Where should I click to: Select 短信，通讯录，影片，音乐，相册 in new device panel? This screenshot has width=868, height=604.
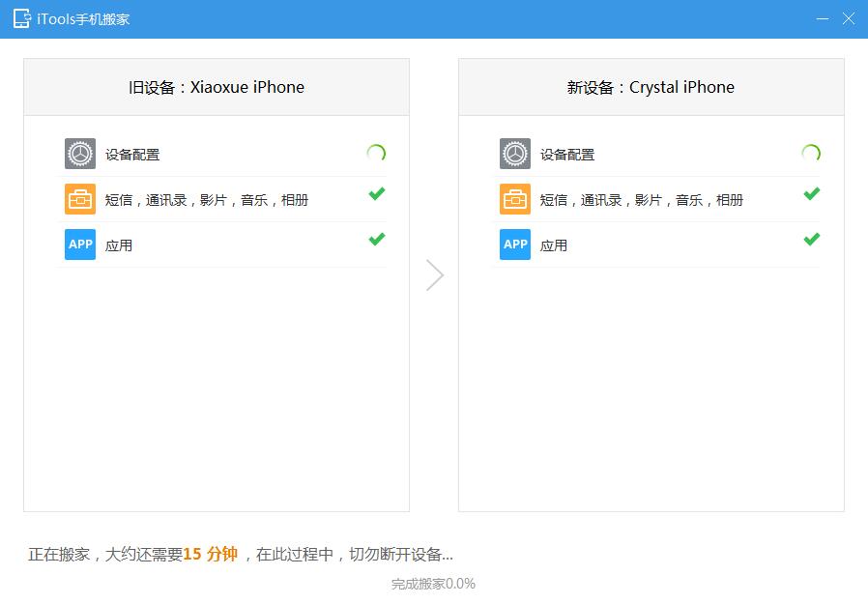(x=641, y=200)
